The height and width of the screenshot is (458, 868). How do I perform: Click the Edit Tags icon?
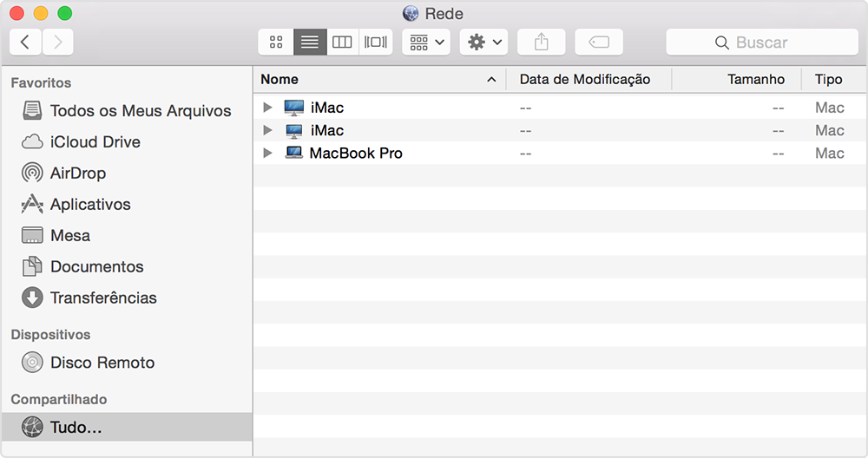coord(599,42)
